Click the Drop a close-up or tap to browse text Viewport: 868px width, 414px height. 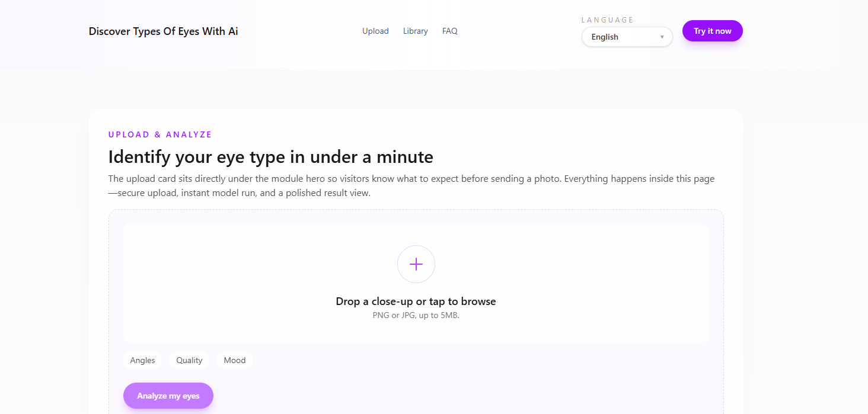(x=416, y=301)
